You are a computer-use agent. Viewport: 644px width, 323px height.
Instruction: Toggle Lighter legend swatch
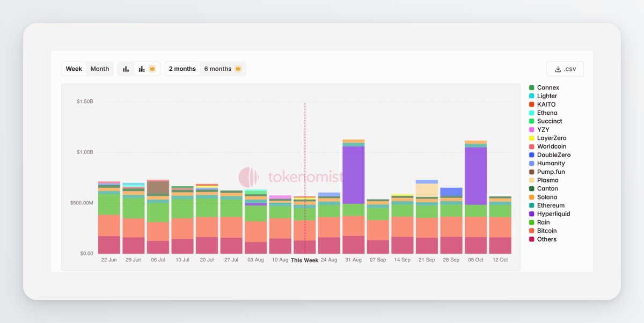(x=532, y=96)
